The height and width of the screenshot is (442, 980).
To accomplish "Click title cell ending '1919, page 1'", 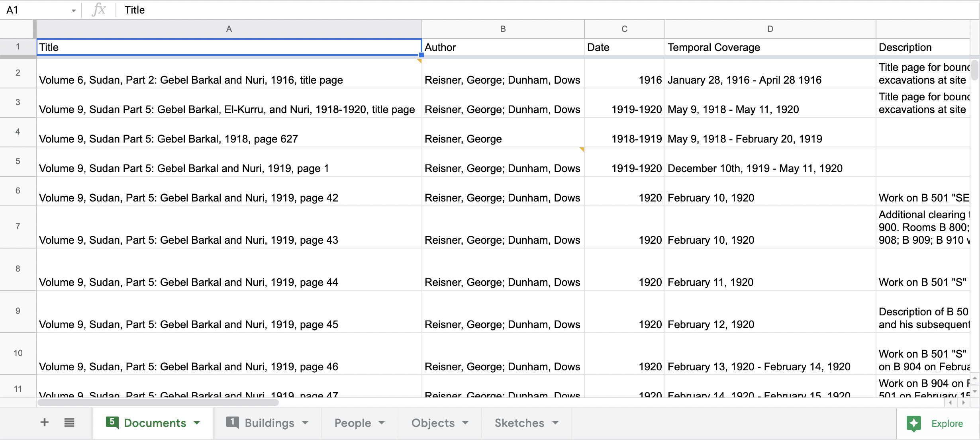I will pos(229,162).
